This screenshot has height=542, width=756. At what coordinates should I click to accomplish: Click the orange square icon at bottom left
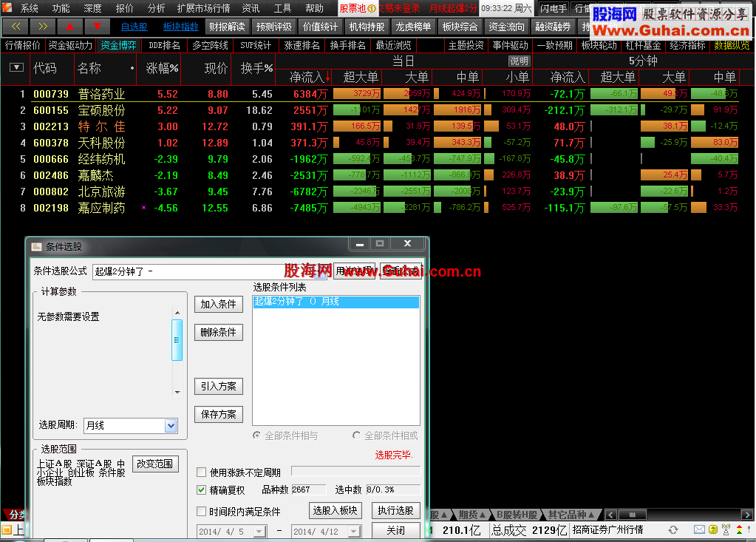6,530
